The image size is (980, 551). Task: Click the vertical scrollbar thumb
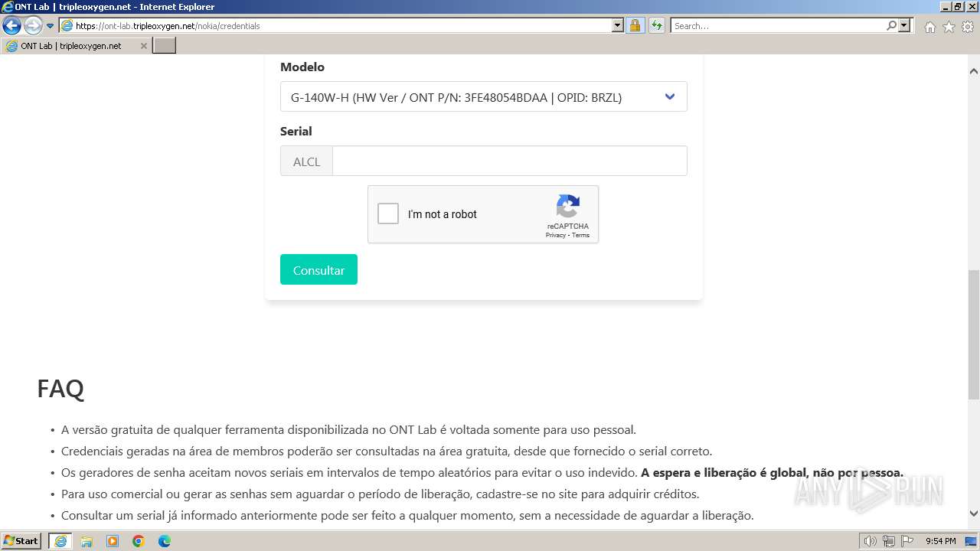[x=973, y=334]
